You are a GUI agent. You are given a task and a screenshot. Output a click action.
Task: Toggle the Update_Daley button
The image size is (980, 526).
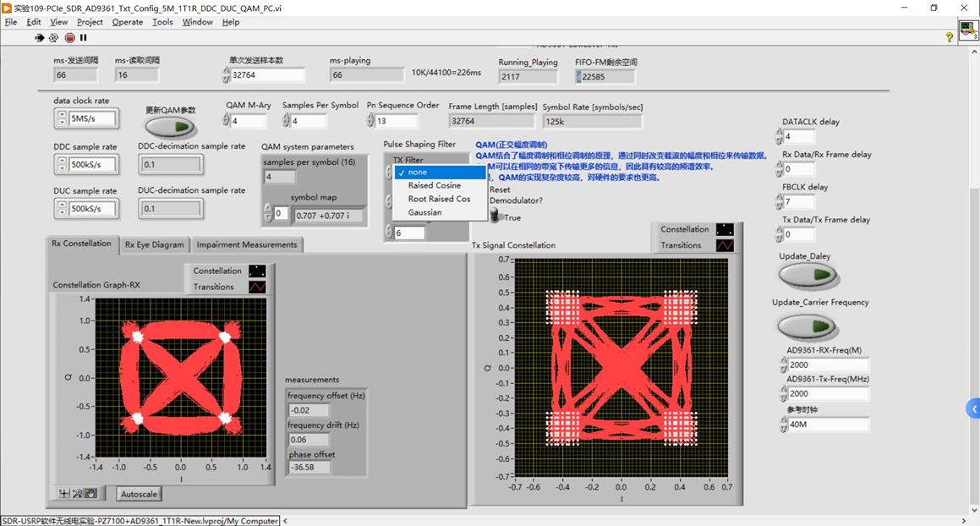[807, 275]
